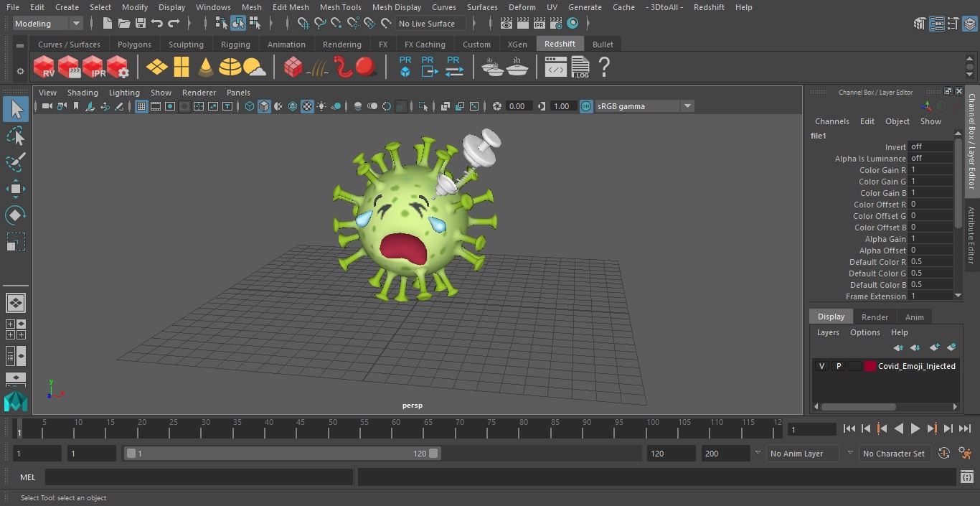Create Redshift proxy export PR icon
The image size is (980, 506).
click(x=429, y=67)
